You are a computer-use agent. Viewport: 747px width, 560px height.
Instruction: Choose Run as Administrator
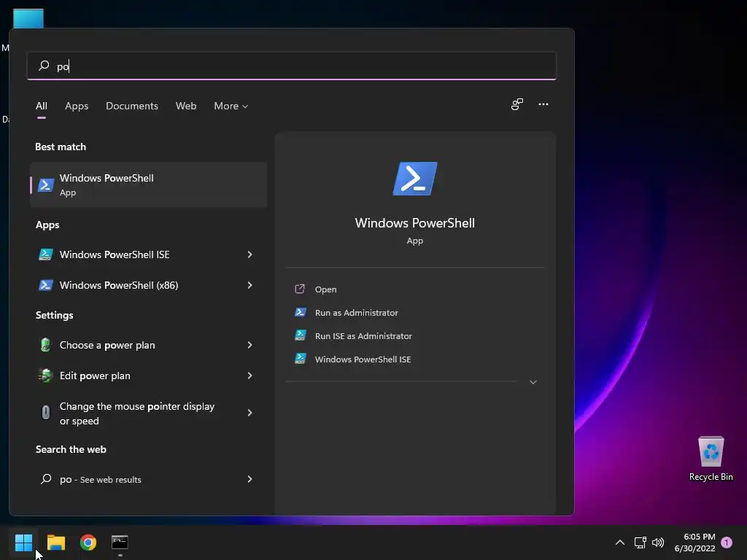(x=356, y=313)
